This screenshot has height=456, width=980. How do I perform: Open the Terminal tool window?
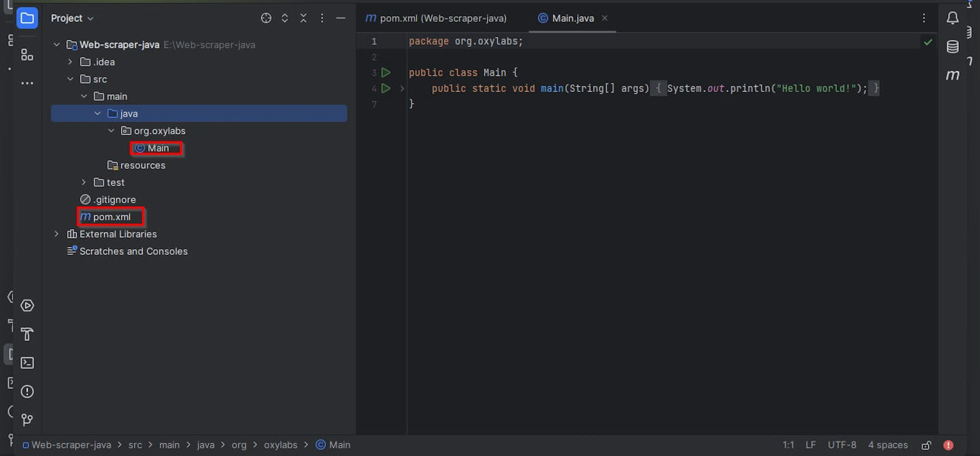[x=27, y=363]
